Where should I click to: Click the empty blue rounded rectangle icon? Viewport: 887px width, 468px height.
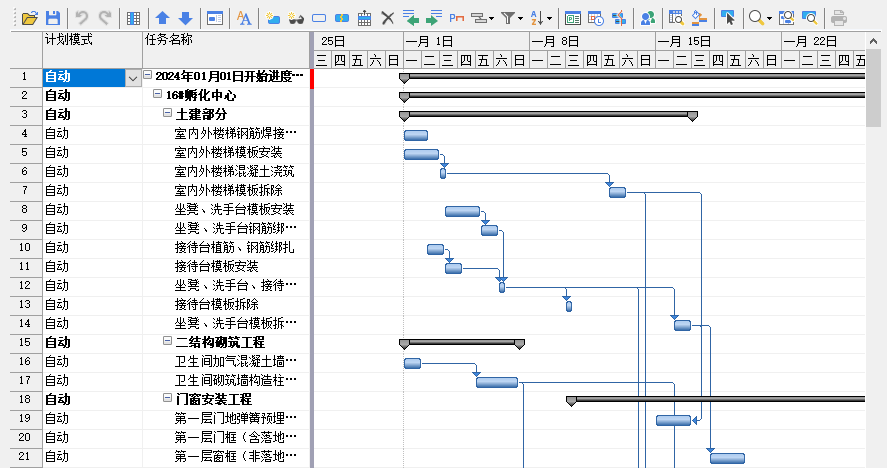click(319, 18)
